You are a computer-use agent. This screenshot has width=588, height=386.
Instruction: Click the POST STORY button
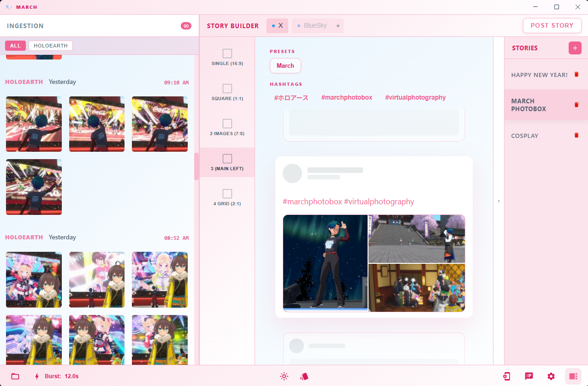click(552, 25)
